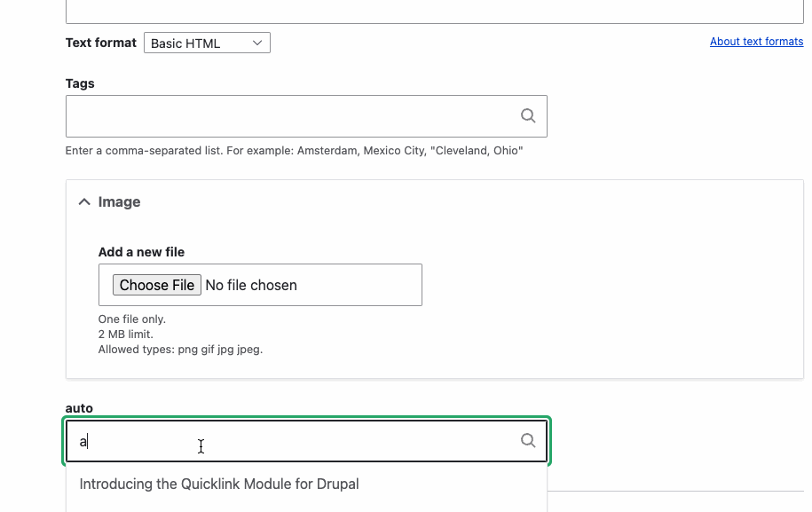The width and height of the screenshot is (812, 512).
Task: Open the About text formats page
Action: coord(756,41)
